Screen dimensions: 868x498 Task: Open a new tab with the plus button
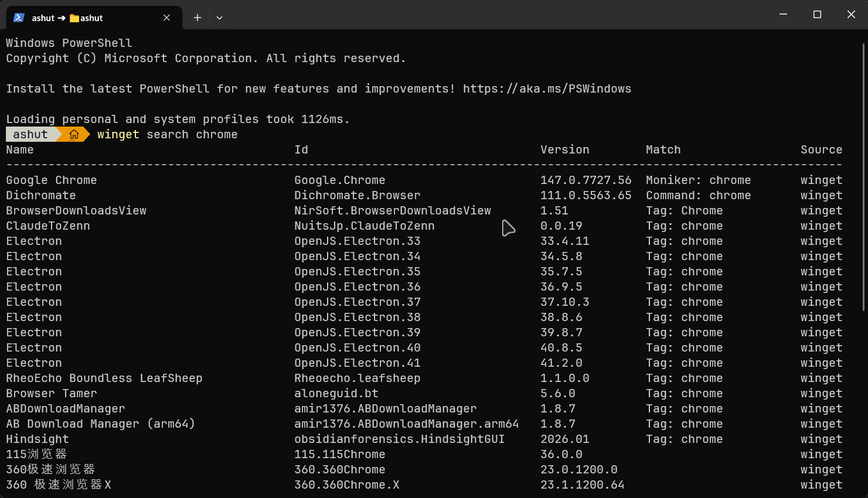click(x=198, y=18)
